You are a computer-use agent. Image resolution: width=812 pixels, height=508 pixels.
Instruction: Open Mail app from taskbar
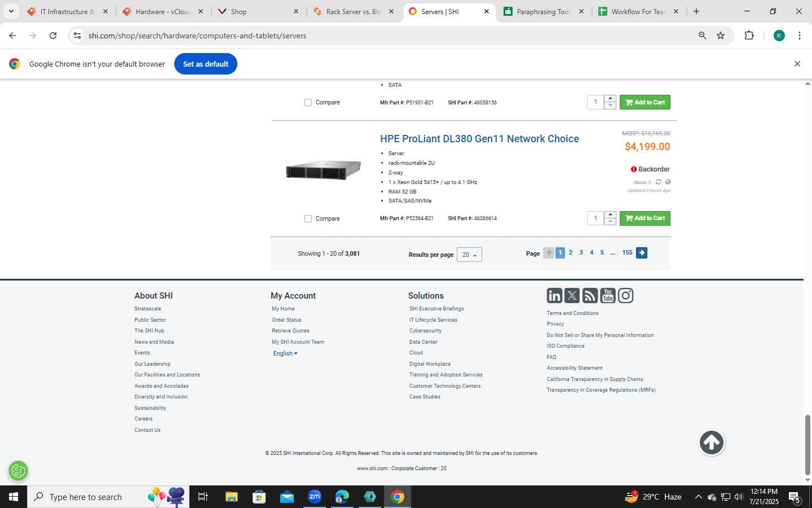tap(287, 497)
